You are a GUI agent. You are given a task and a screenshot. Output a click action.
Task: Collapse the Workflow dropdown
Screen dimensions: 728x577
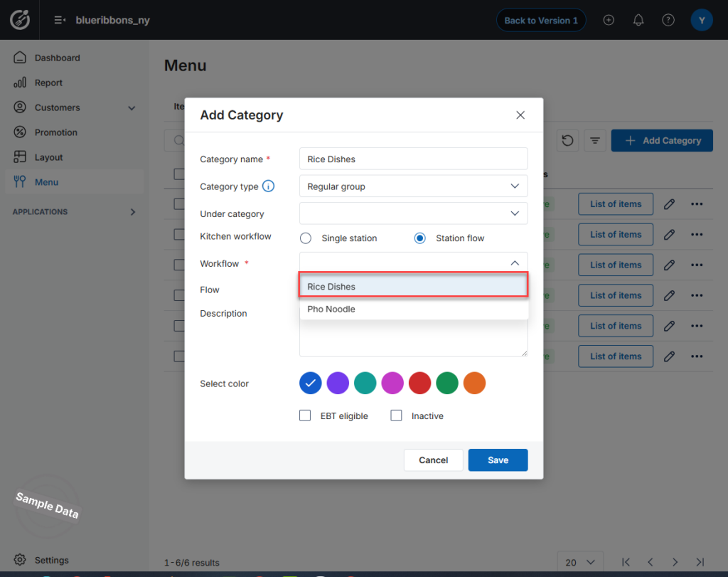pyautogui.click(x=515, y=263)
